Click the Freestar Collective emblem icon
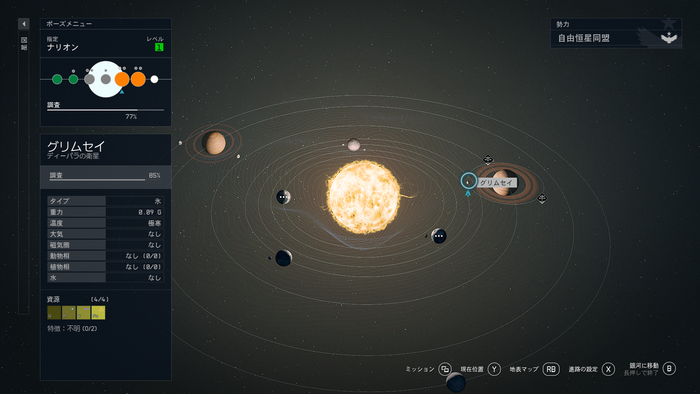The image size is (700, 394). [669, 37]
